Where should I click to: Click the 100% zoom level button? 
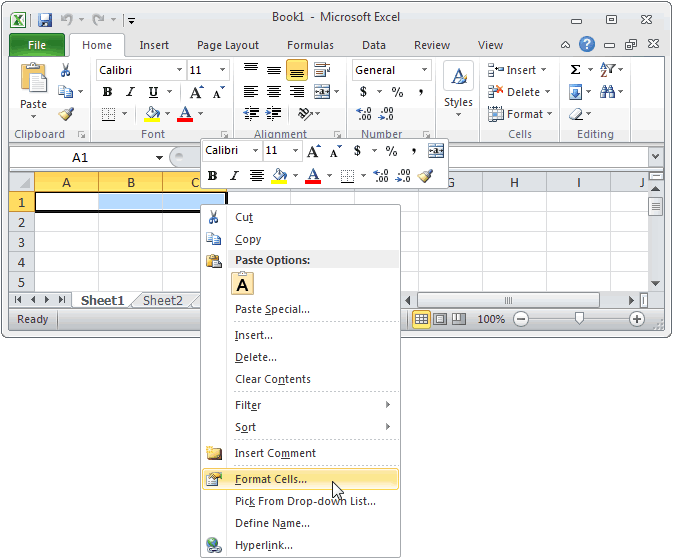click(491, 319)
